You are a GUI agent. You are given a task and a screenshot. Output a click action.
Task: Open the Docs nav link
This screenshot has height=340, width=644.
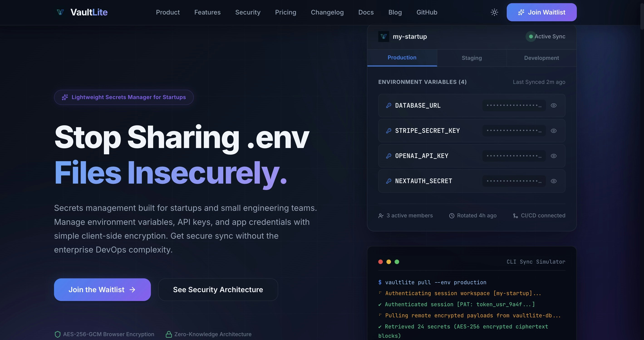click(366, 12)
